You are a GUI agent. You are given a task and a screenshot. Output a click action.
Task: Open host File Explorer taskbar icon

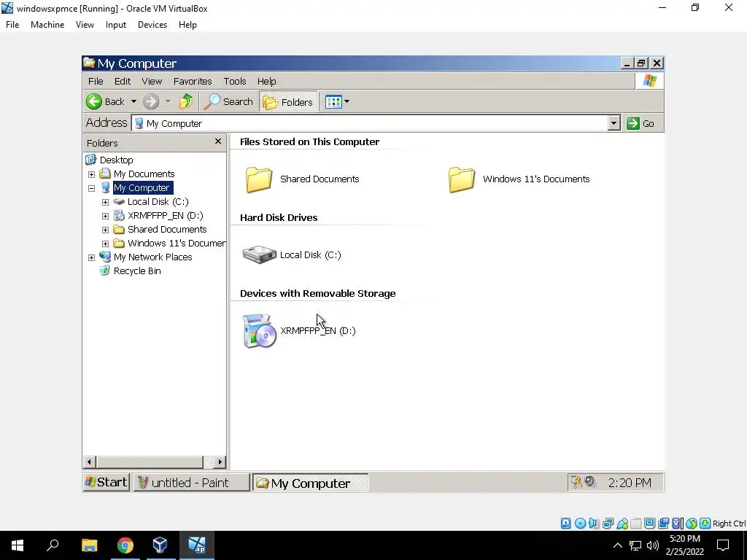pos(89,545)
